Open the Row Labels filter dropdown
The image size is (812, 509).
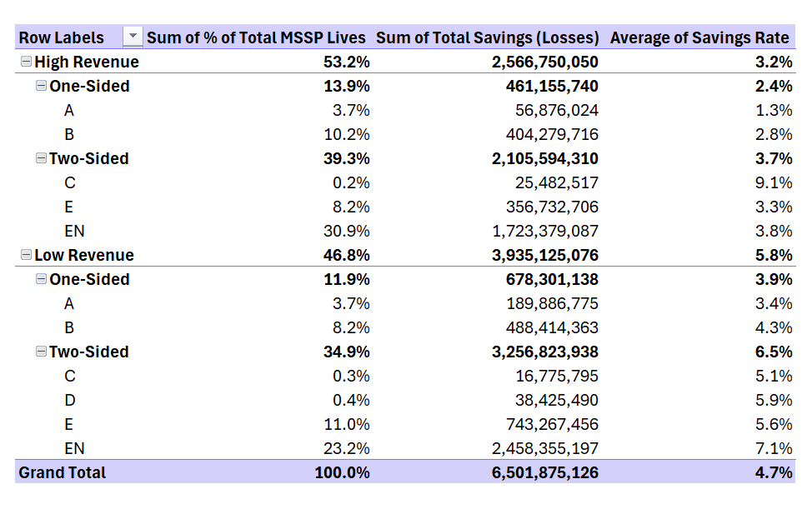[133, 37]
